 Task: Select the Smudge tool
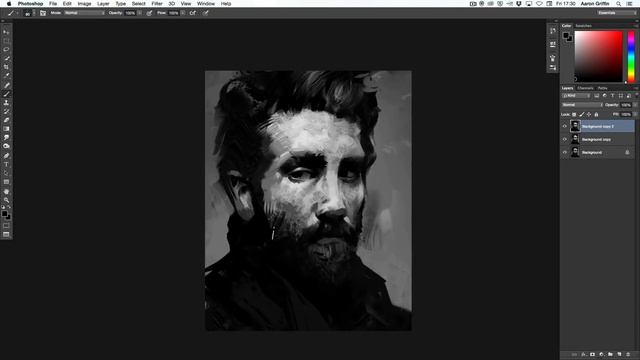[6, 138]
